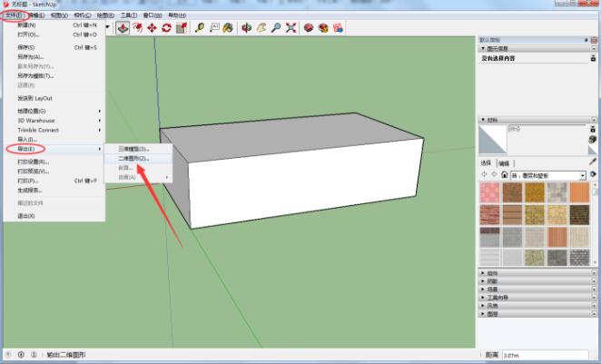The height and width of the screenshot is (364, 601).
Task: Select the Pan hand tool
Action: click(x=261, y=28)
